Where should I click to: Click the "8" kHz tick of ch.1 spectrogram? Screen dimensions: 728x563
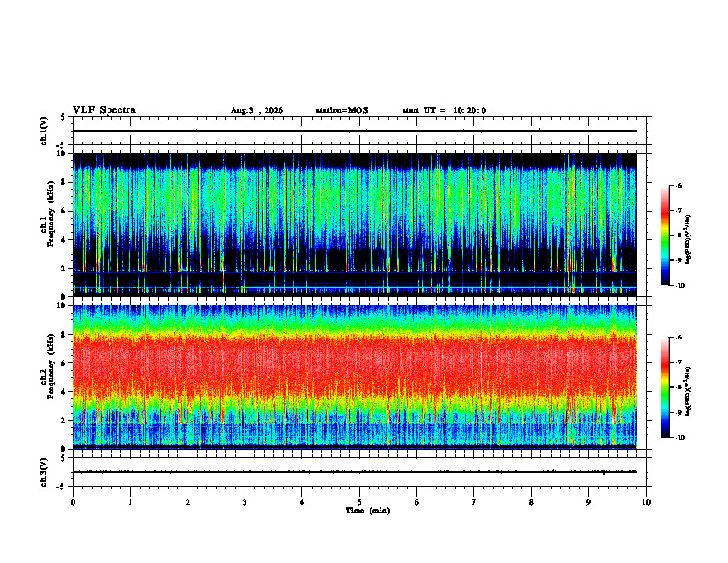point(64,182)
